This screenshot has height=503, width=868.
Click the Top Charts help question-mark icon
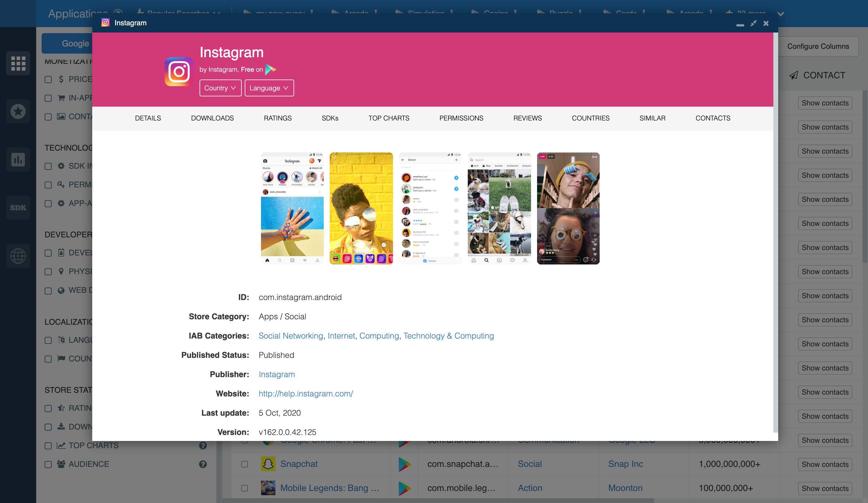click(203, 445)
